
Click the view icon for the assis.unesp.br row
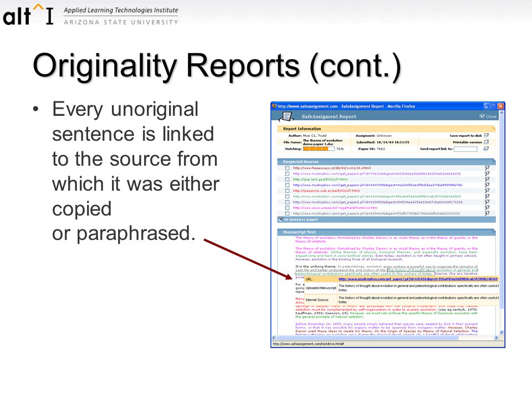coord(487,208)
